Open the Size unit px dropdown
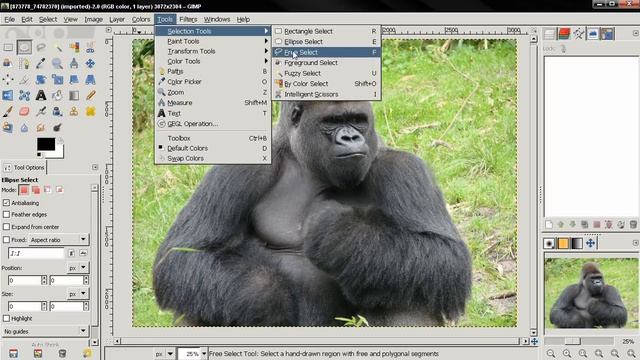 (77, 293)
